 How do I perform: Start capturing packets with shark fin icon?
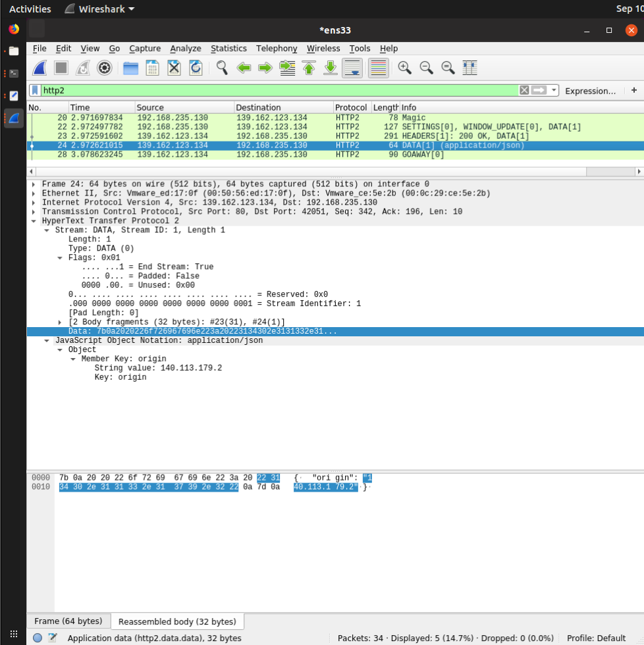click(40, 68)
